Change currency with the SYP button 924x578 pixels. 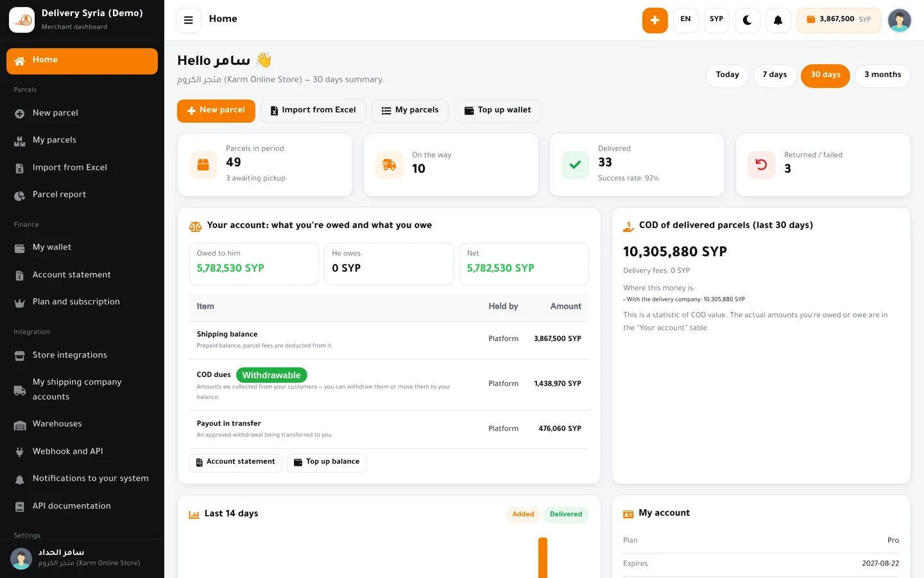click(717, 20)
